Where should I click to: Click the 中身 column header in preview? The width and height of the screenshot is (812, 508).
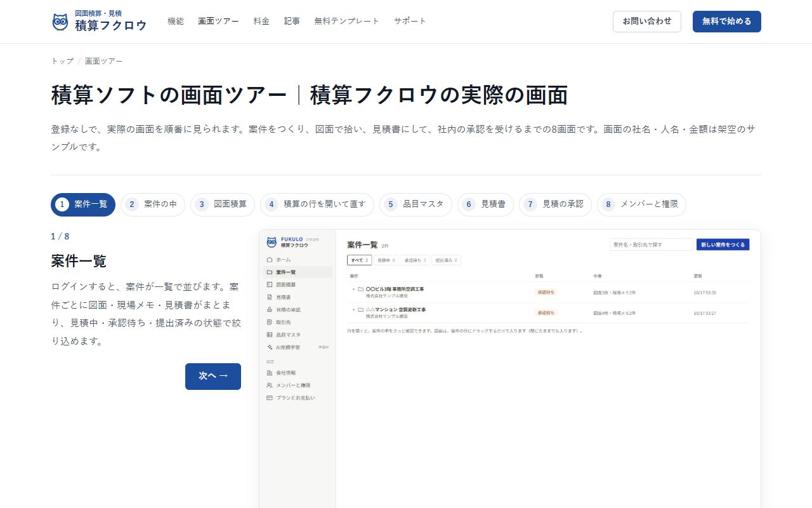tap(597, 276)
